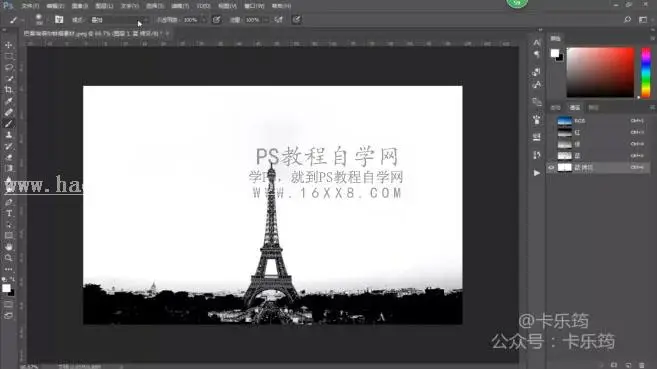Enable airbrush build-up effect

279,20
